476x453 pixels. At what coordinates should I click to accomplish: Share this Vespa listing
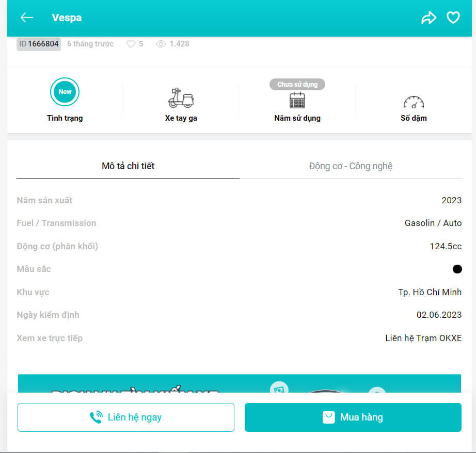pyautogui.click(x=429, y=18)
